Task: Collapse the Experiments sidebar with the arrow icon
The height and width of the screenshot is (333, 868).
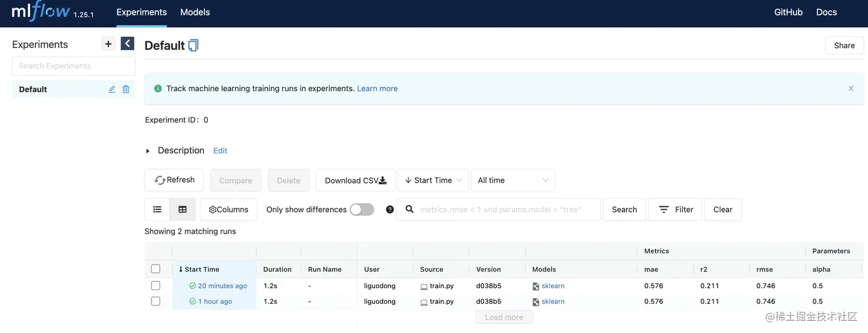Action: click(127, 43)
